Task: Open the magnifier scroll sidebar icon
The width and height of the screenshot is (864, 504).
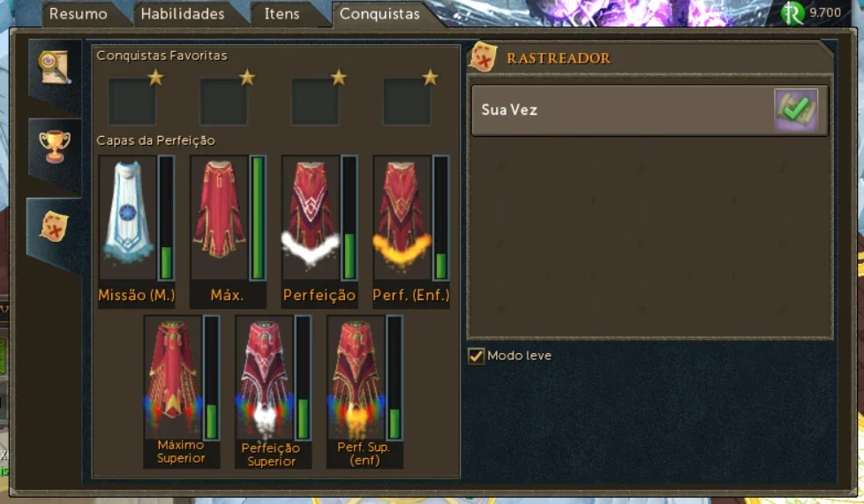Action: click(54, 68)
